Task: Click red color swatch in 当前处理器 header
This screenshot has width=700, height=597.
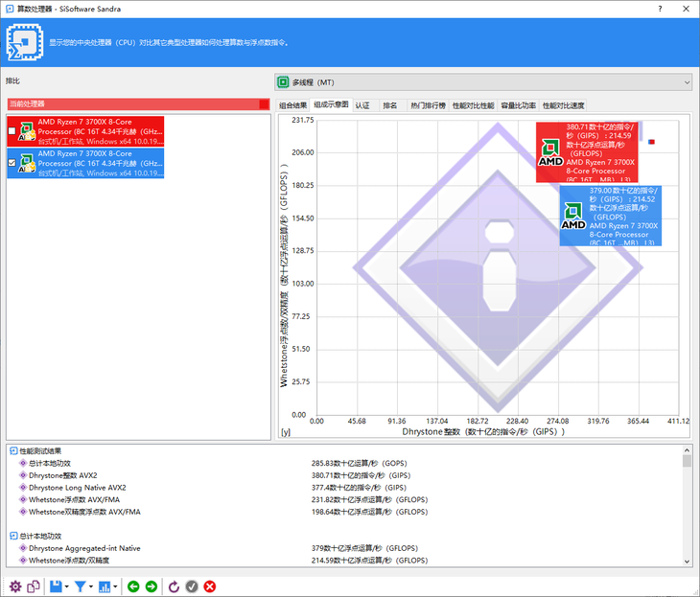Action: [x=265, y=103]
